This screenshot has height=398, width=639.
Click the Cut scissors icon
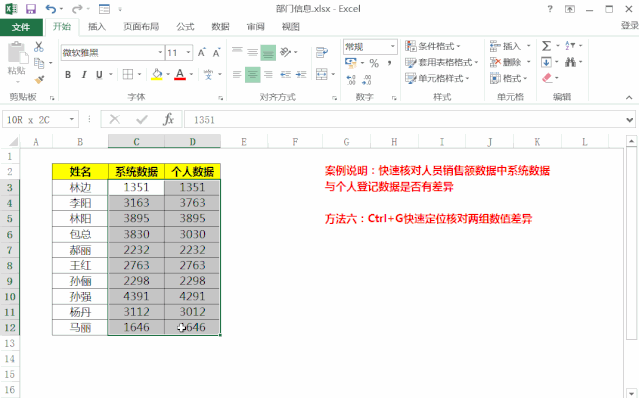click(39, 46)
